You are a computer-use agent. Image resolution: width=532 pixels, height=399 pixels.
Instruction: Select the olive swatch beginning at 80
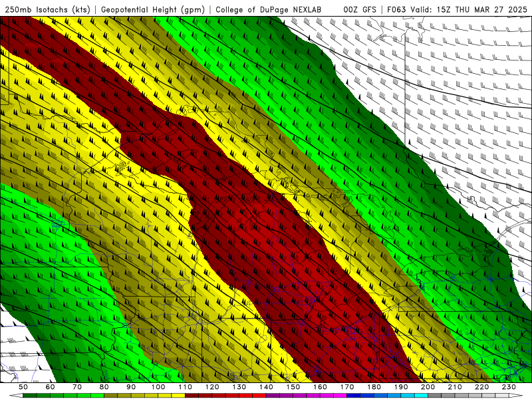[x=110, y=395]
